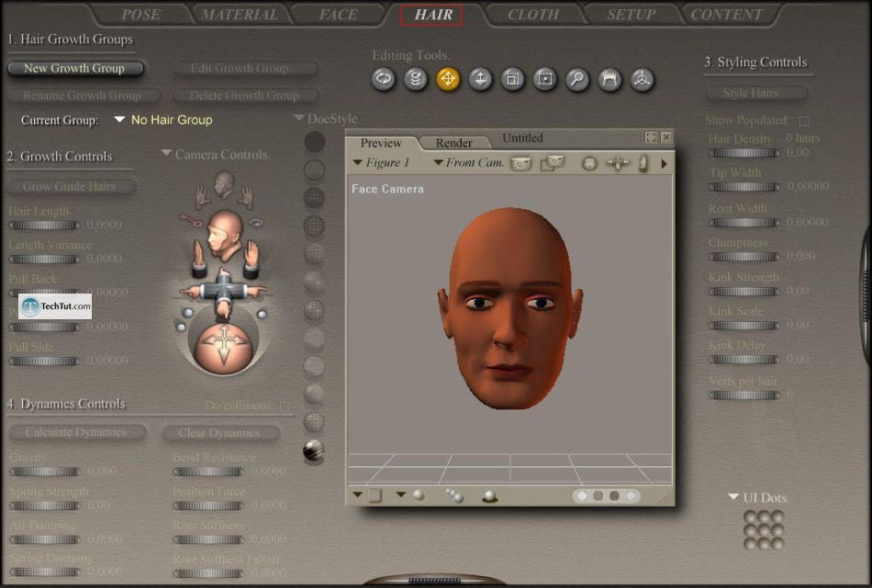
Task: Click the Right Hand Camera icon
Action: [201, 196]
